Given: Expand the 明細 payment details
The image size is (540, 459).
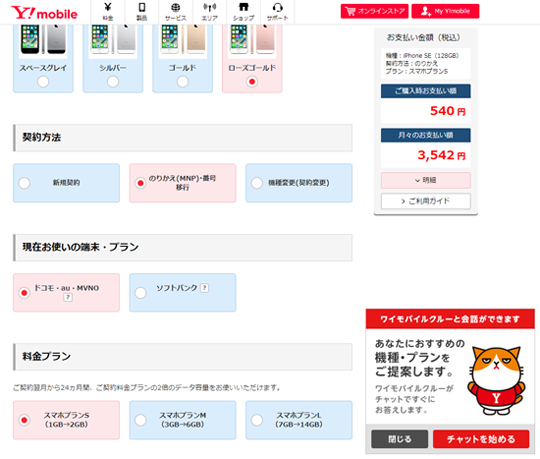Looking at the screenshot, I should pos(426,180).
